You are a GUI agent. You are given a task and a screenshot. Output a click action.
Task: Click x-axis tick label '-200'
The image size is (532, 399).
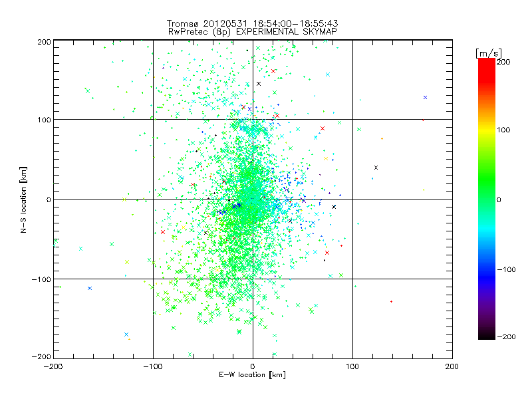[53, 366]
